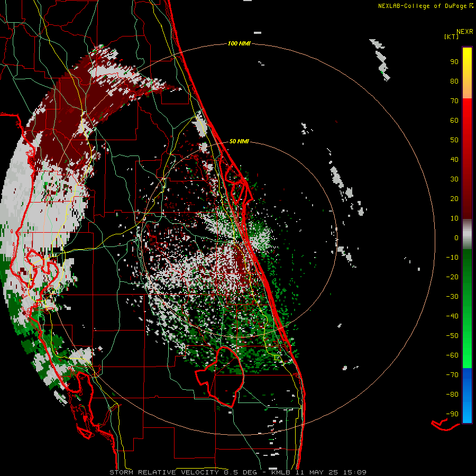The height and width of the screenshot is (476, 476).
Task: Click the '-40' value on velocity scale
Action: 452,316
